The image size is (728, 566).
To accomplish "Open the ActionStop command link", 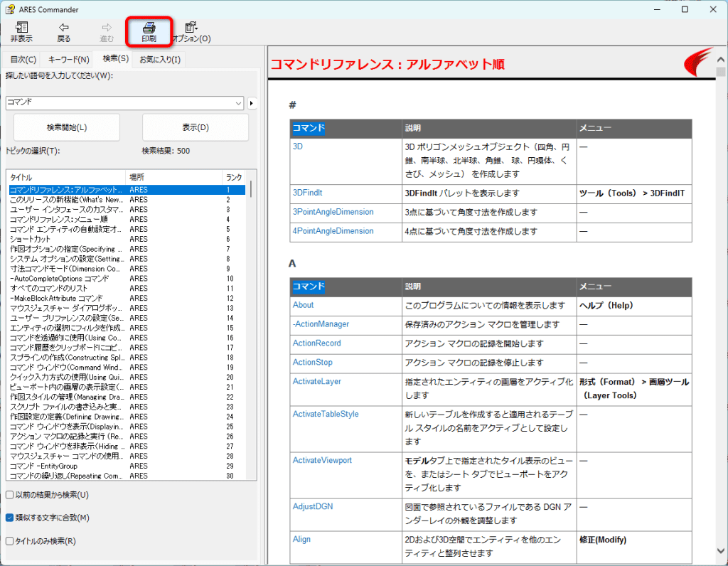I will pos(313,362).
